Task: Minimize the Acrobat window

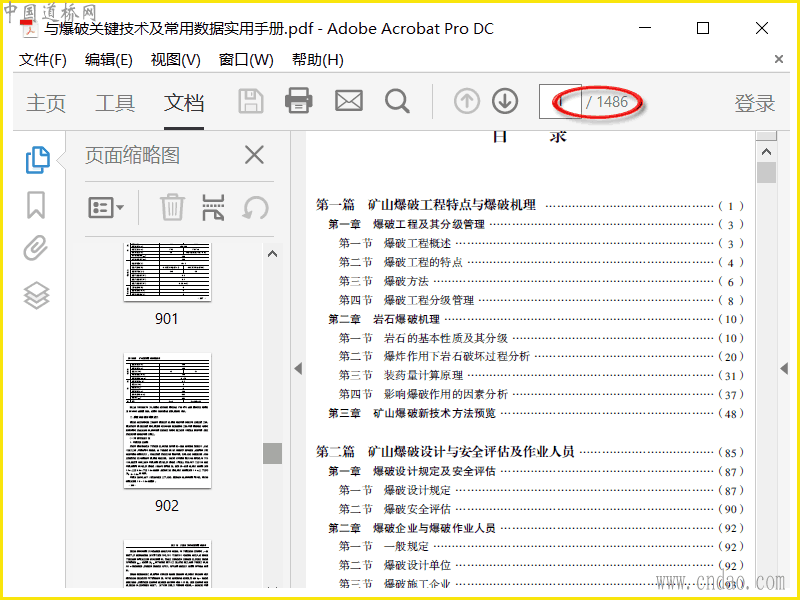Action: [645, 28]
